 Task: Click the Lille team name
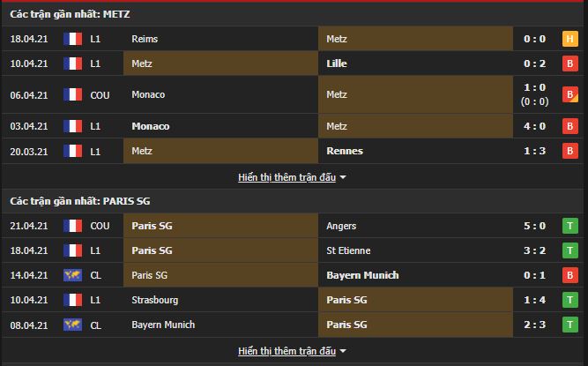(x=338, y=63)
